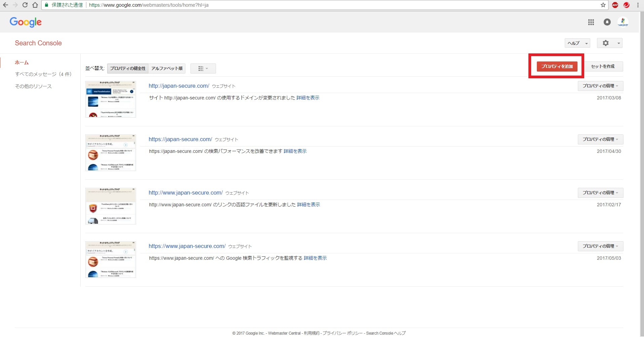Click thumbnail of http://japan-secure.com/
This screenshot has height=337, width=644.
click(x=111, y=99)
